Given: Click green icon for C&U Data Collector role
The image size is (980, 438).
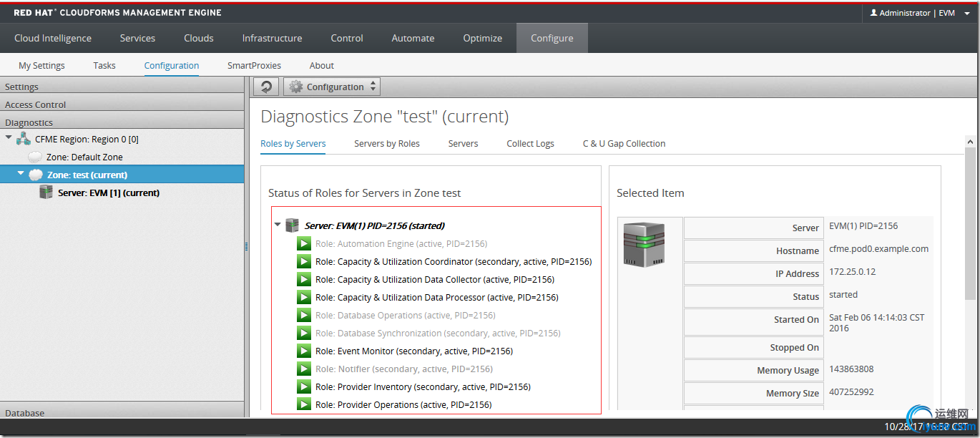Looking at the screenshot, I should 304,279.
